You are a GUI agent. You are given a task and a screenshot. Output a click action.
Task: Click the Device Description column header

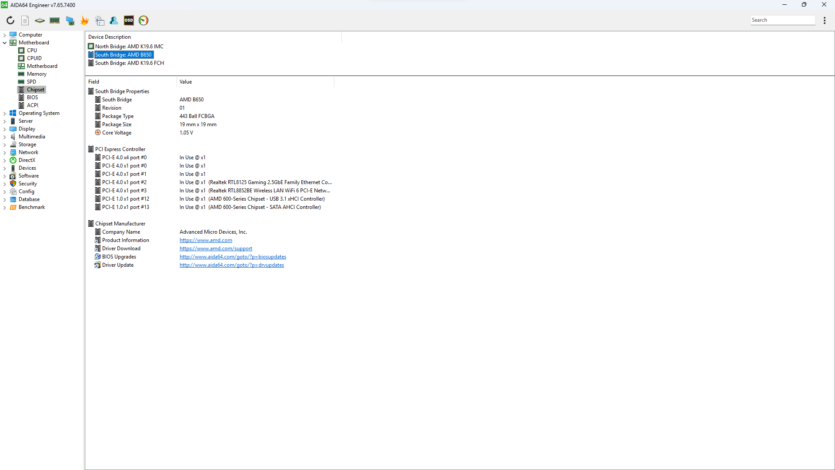tap(213, 37)
